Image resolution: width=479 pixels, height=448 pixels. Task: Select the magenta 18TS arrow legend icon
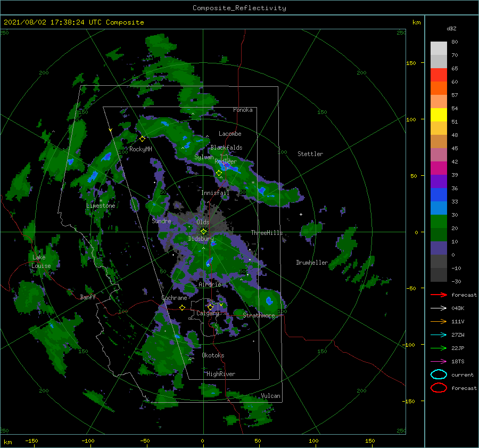tap(439, 362)
